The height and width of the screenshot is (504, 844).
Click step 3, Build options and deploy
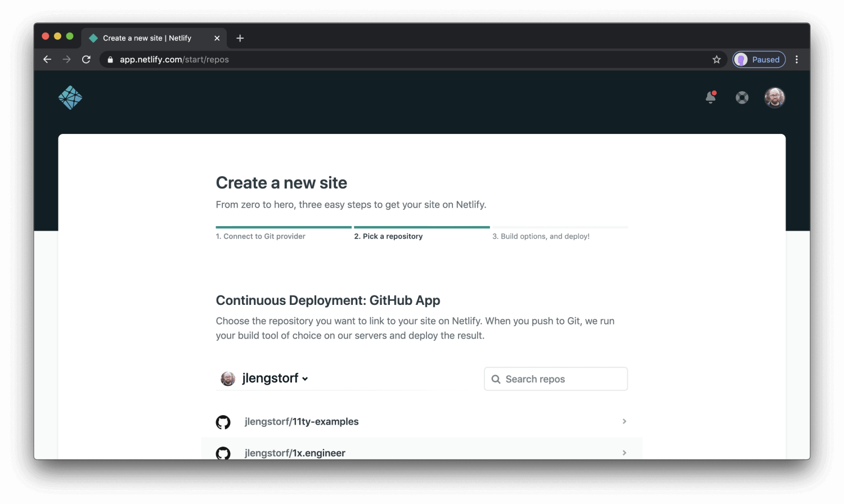click(x=541, y=236)
